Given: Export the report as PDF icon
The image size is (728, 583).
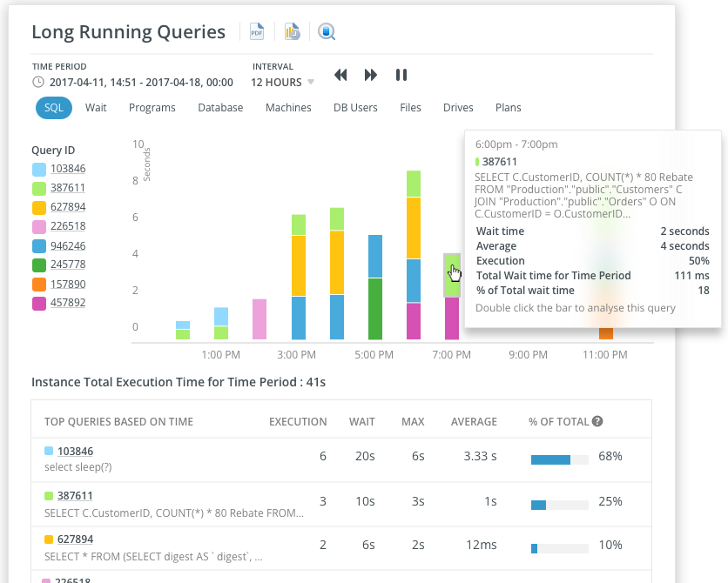Looking at the screenshot, I should point(257,31).
